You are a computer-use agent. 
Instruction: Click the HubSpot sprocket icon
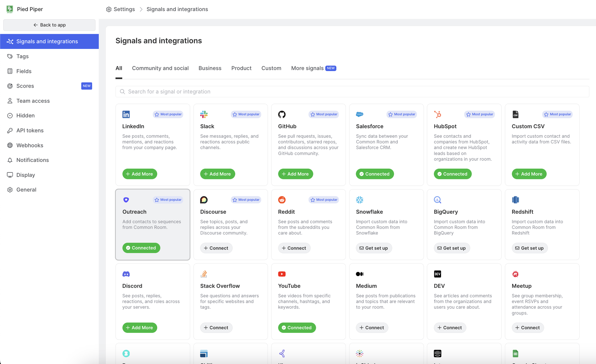(x=437, y=114)
